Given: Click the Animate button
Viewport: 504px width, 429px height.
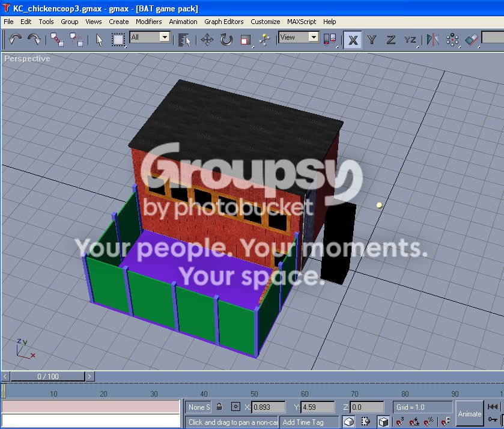Looking at the screenshot, I should (470, 414).
